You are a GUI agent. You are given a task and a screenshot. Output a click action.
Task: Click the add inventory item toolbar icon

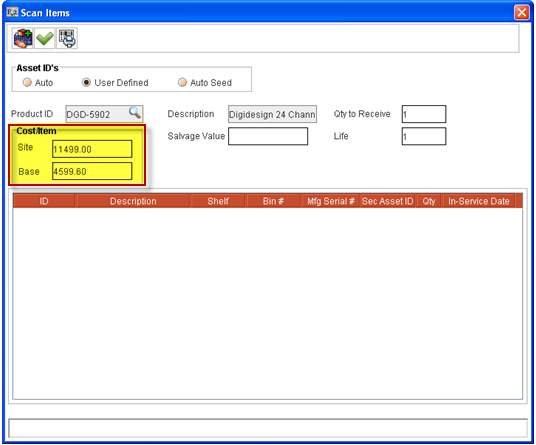click(x=23, y=38)
